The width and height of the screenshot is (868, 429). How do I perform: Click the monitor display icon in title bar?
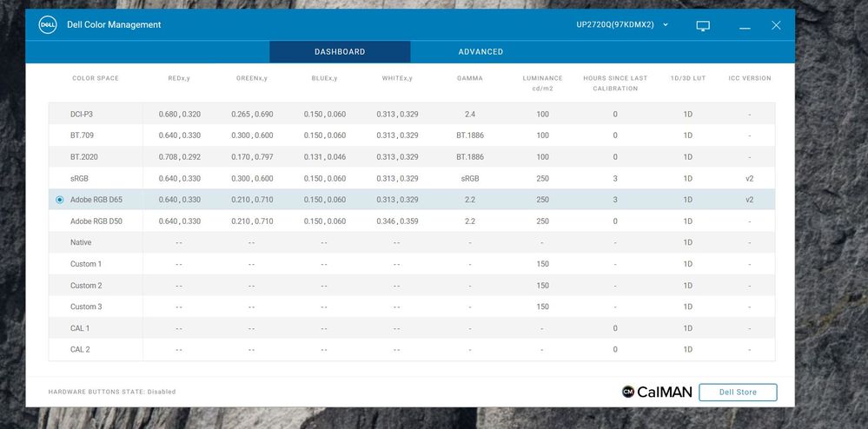(703, 25)
